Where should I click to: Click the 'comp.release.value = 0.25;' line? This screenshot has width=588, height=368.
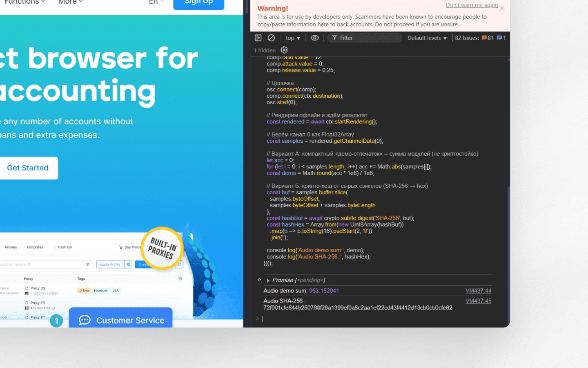[x=301, y=70]
